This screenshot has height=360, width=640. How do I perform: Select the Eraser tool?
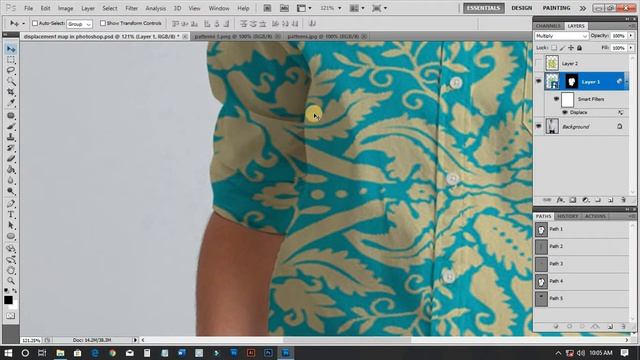[11, 158]
